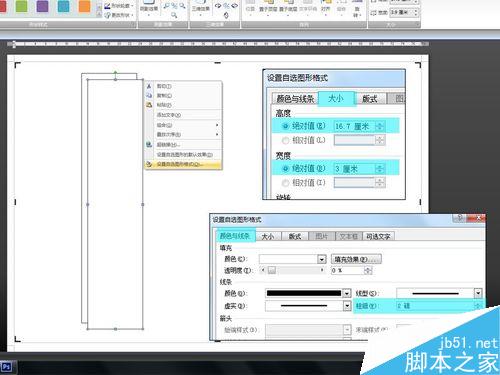Click the help button in lower dialog title bar
The image size is (500, 375).
tap(460, 218)
